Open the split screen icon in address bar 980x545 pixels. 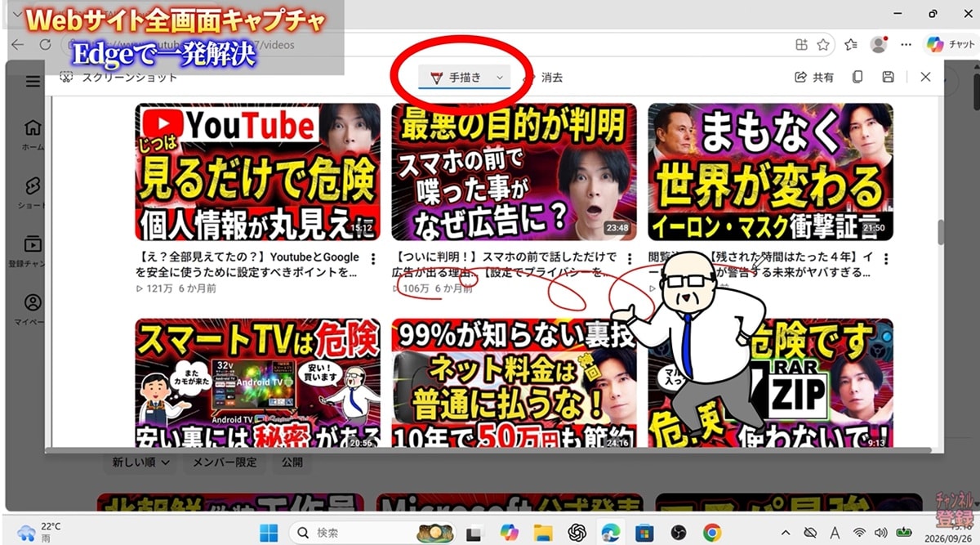tap(801, 44)
